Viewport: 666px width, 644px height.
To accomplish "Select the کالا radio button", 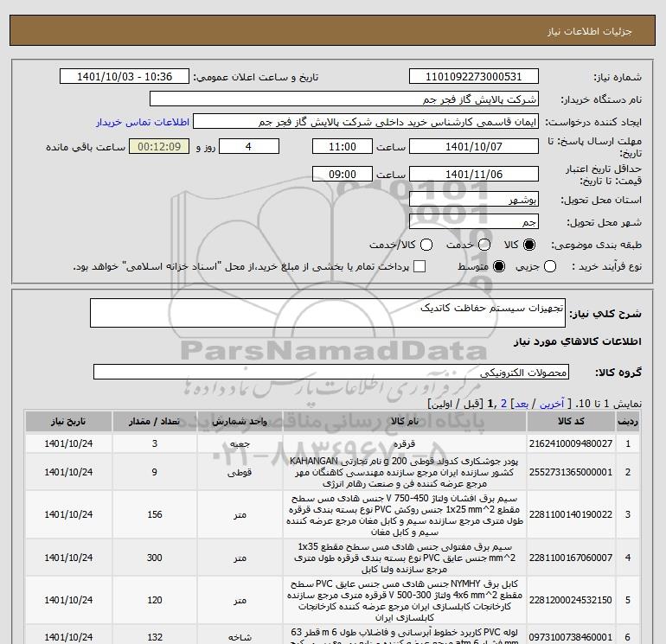I will 529,245.
